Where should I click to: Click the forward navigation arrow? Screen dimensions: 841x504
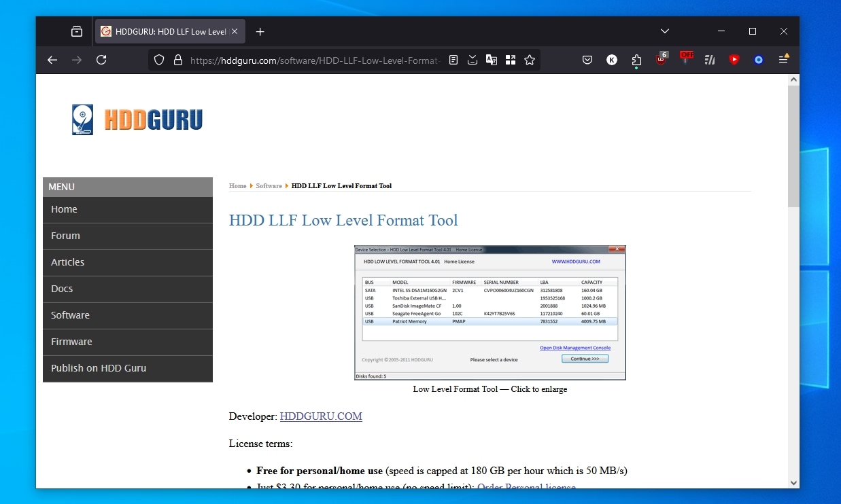pyautogui.click(x=77, y=60)
